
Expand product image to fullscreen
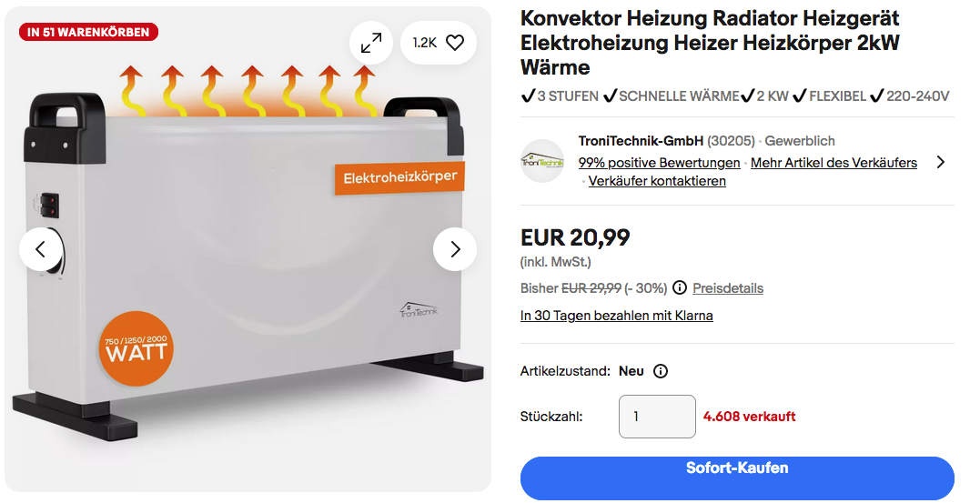(x=371, y=43)
